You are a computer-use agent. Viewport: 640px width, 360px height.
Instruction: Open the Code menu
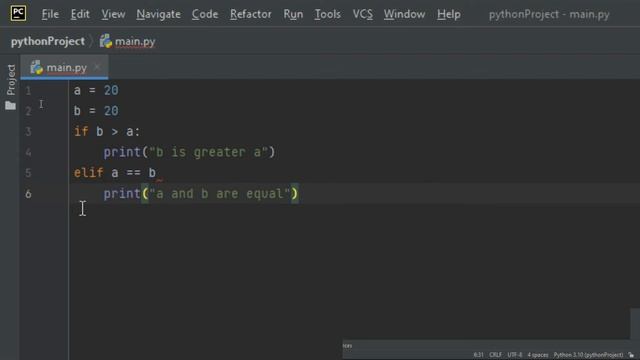click(x=205, y=14)
